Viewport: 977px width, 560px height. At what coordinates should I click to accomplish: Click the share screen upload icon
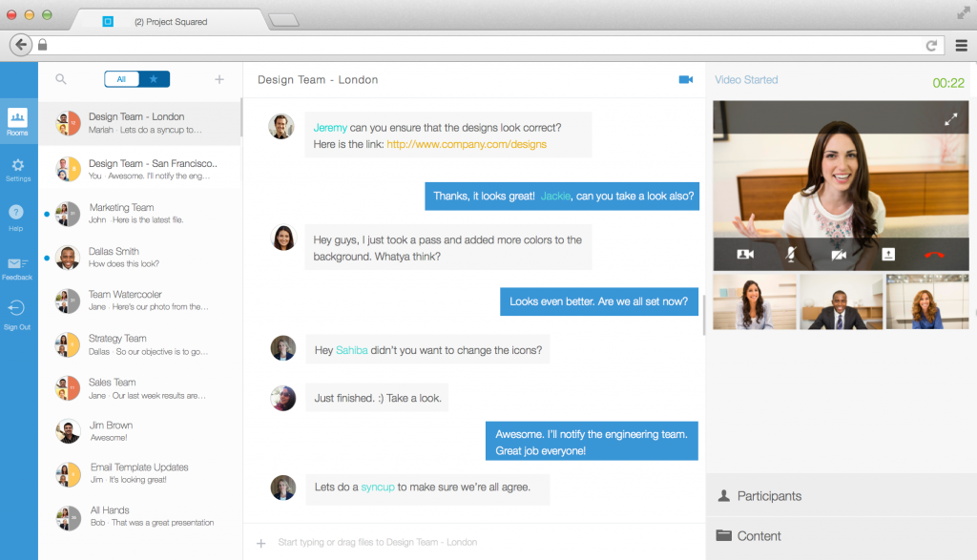[887, 254]
